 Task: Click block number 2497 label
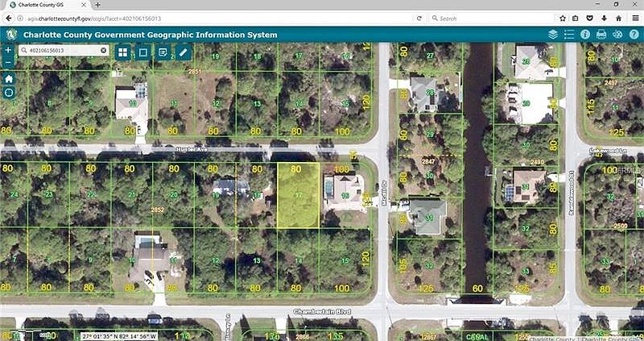pos(611,83)
